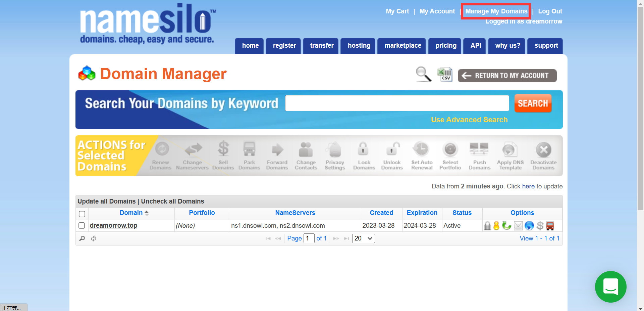The image size is (644, 311).
Task: Tick the checkbox for dreamorrow.top
Action: (82, 226)
